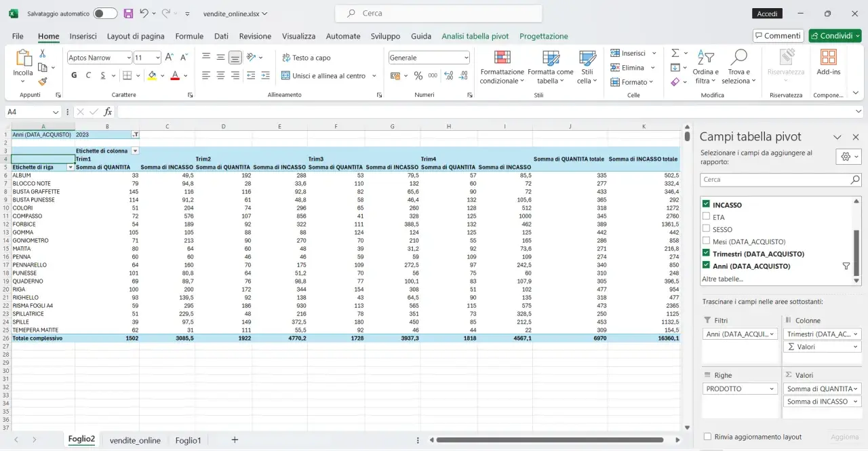Click the Commenti button

[x=778, y=36]
